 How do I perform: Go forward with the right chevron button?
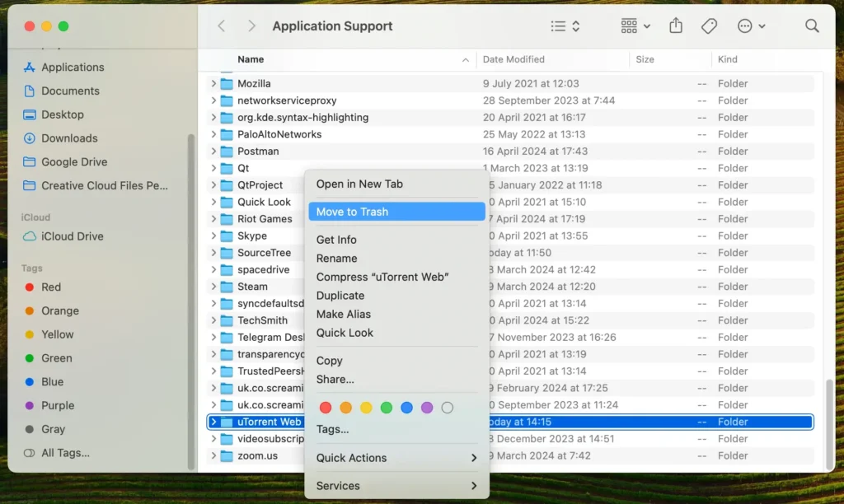click(x=251, y=26)
